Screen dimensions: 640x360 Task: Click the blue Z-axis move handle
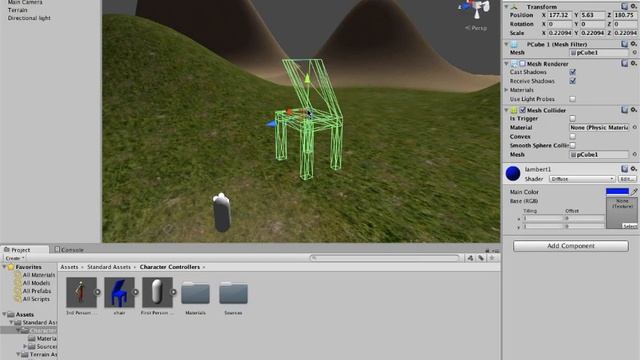tap(271, 123)
